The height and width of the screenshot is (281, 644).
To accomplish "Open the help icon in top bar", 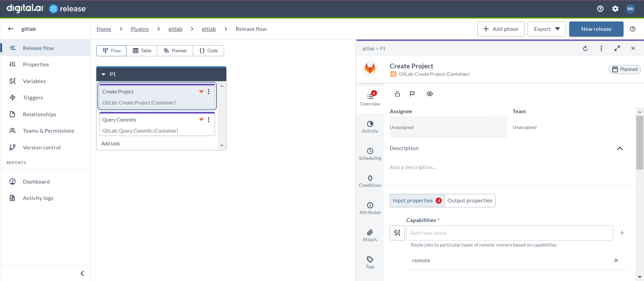I will [x=600, y=9].
